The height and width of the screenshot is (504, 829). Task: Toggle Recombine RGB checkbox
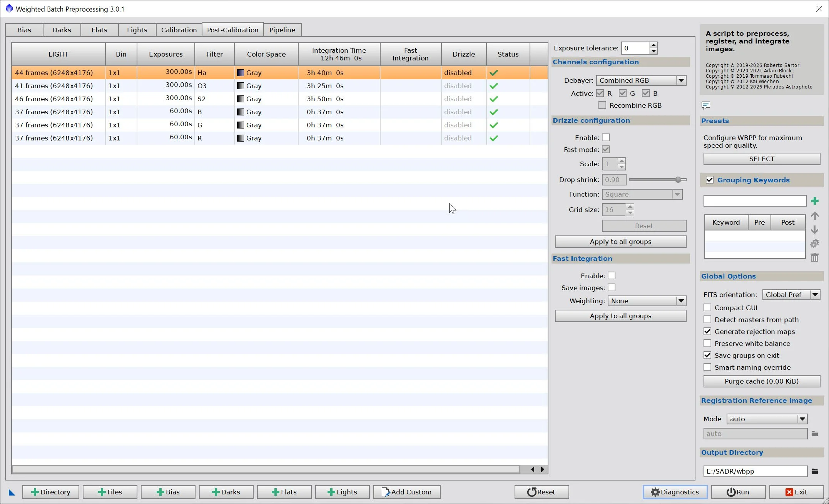(x=602, y=105)
